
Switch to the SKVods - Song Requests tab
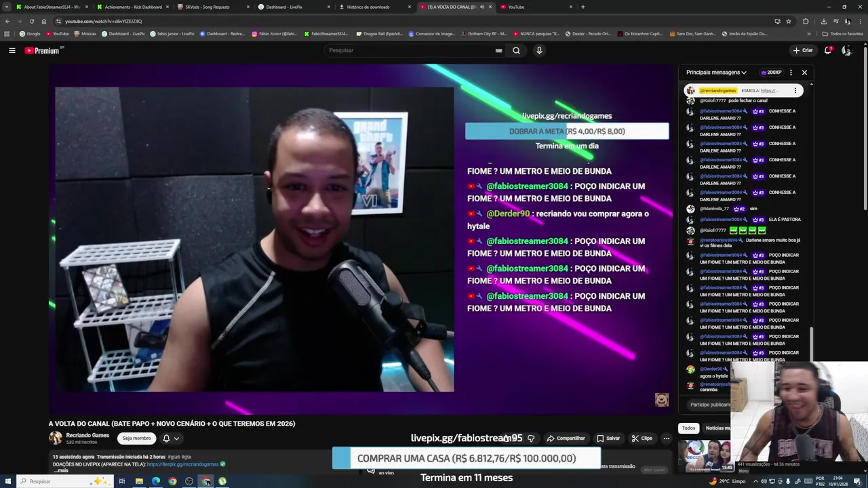pos(213,7)
